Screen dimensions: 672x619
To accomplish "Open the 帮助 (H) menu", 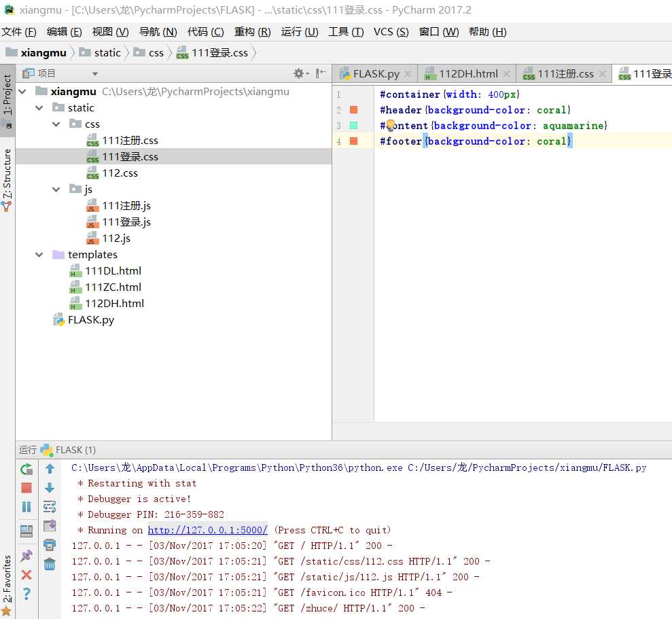I will [488, 32].
